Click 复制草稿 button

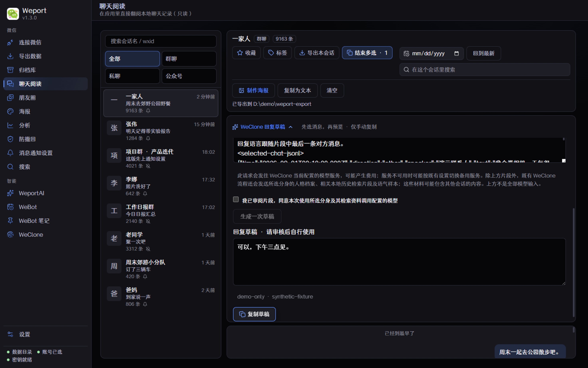pyautogui.click(x=254, y=314)
